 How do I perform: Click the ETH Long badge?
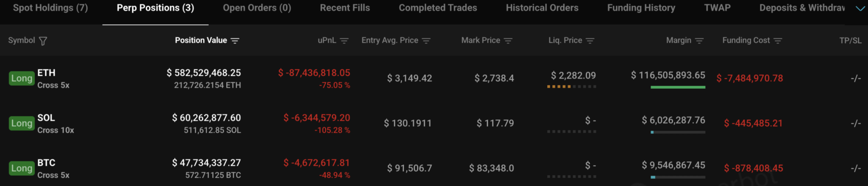pos(22,78)
